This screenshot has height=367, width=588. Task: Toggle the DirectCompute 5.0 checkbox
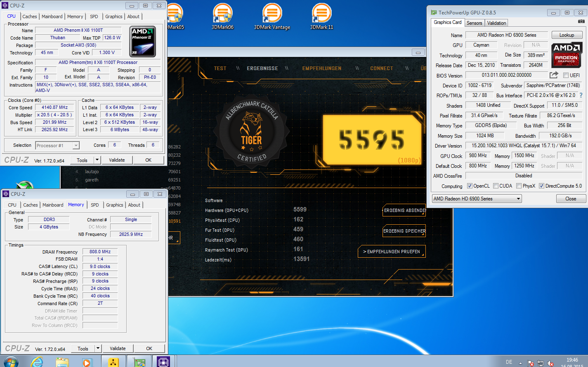542,186
